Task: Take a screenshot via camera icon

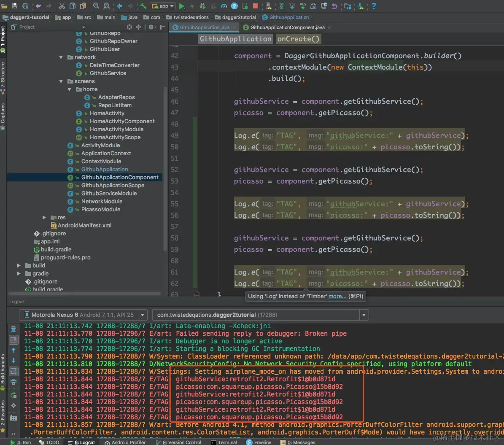Action: pos(13,418)
